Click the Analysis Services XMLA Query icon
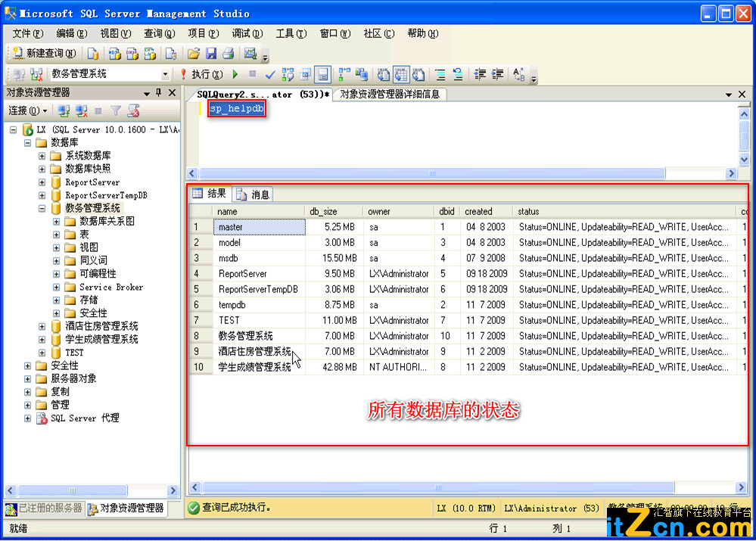This screenshot has width=756, height=541. tap(150, 53)
